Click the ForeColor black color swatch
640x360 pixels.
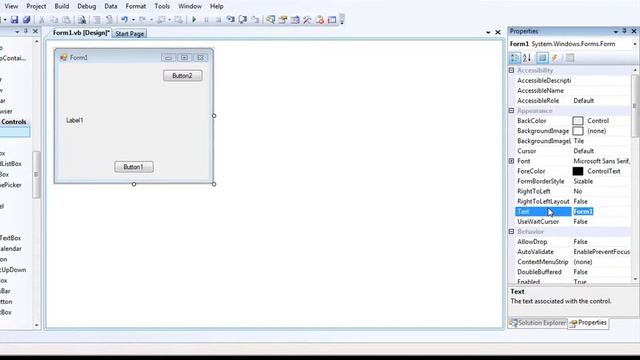click(x=578, y=171)
